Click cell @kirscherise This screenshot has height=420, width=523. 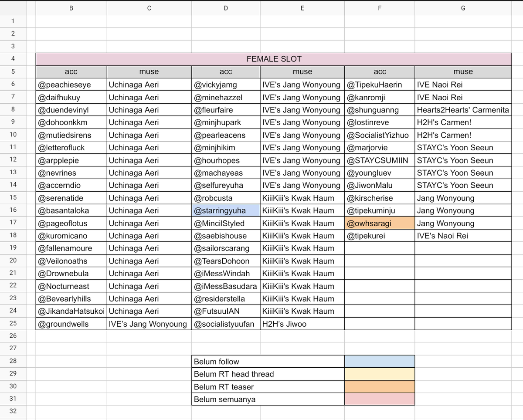pos(380,198)
